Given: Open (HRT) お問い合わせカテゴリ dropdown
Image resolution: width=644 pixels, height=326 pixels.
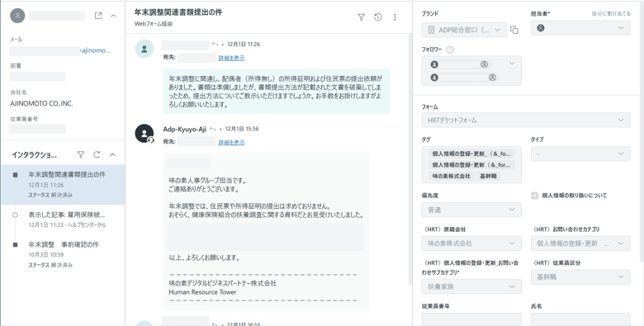Looking at the screenshot, I should pos(580,243).
